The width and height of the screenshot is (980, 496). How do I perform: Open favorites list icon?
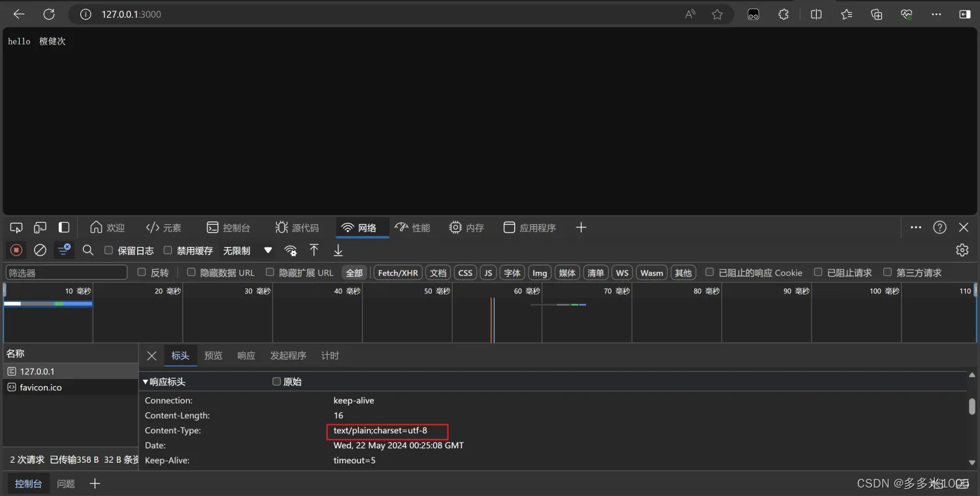pyautogui.click(x=847, y=14)
